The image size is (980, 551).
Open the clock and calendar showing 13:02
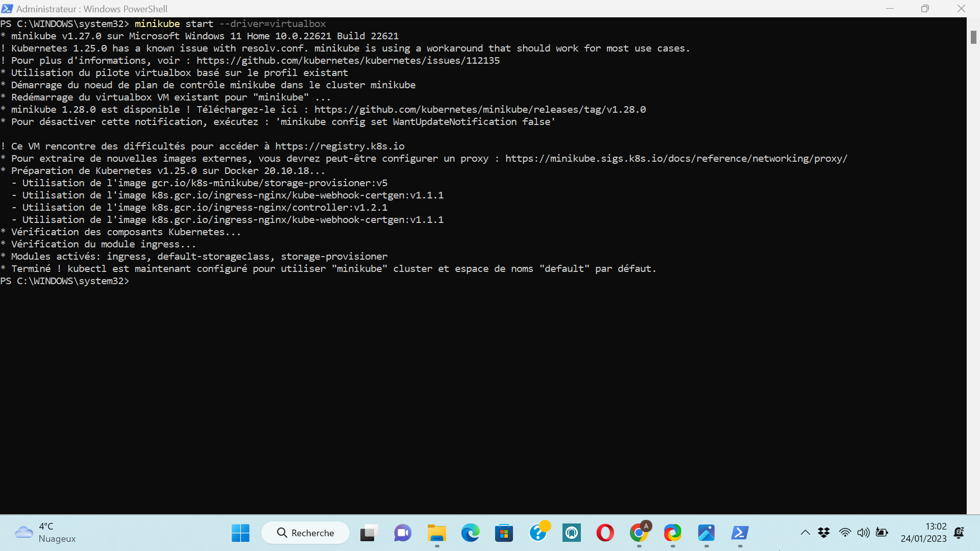(923, 533)
